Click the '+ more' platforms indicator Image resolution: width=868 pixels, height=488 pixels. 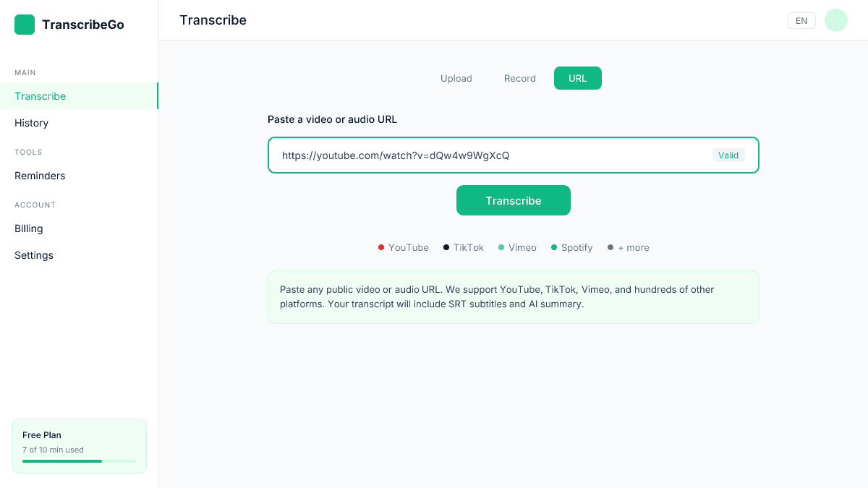coord(628,247)
